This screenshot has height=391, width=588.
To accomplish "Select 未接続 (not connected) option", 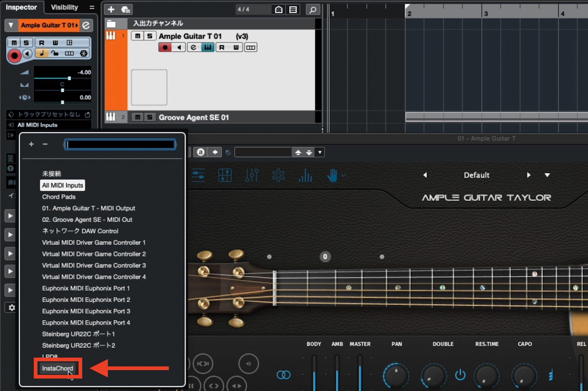I will click(51, 174).
